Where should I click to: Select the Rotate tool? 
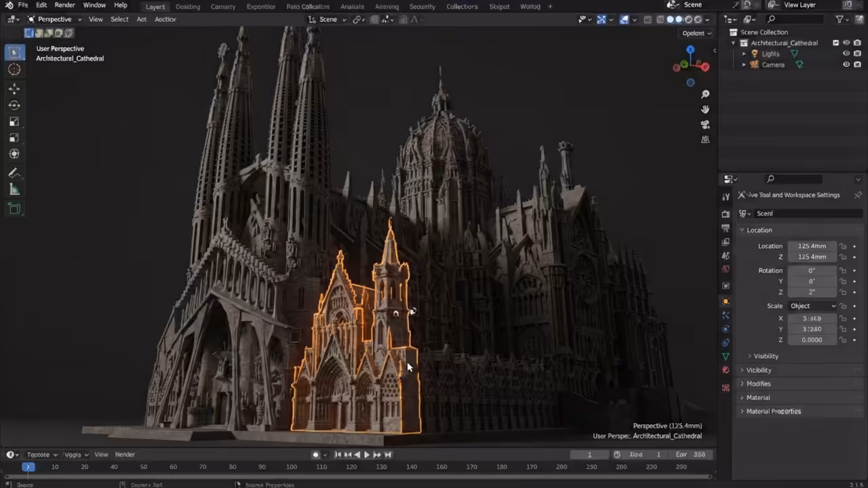[x=14, y=105]
